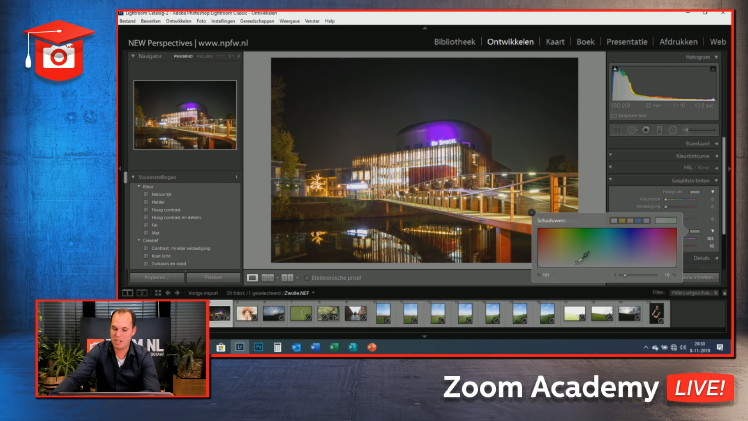Open Calculator from taskbar
This screenshot has height=421, width=748.
point(277,347)
